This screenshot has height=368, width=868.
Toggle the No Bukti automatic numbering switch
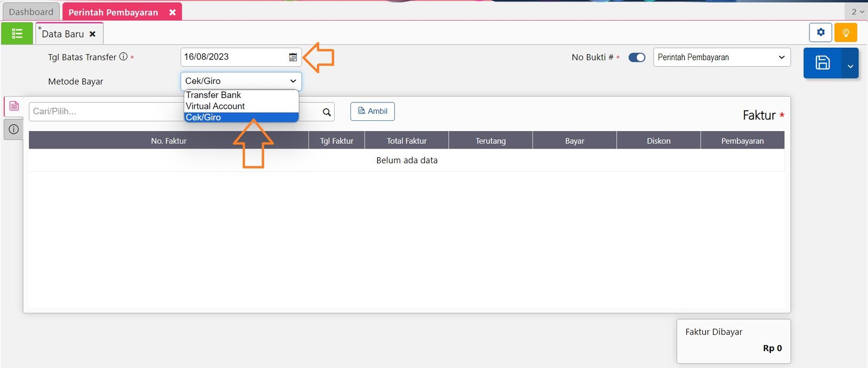(636, 57)
